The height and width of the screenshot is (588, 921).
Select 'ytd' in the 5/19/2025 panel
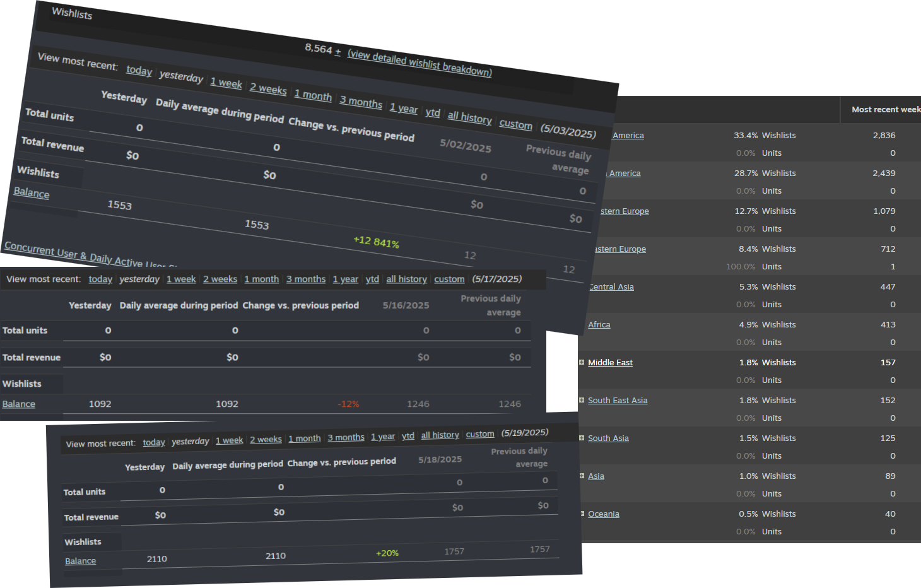coord(408,436)
